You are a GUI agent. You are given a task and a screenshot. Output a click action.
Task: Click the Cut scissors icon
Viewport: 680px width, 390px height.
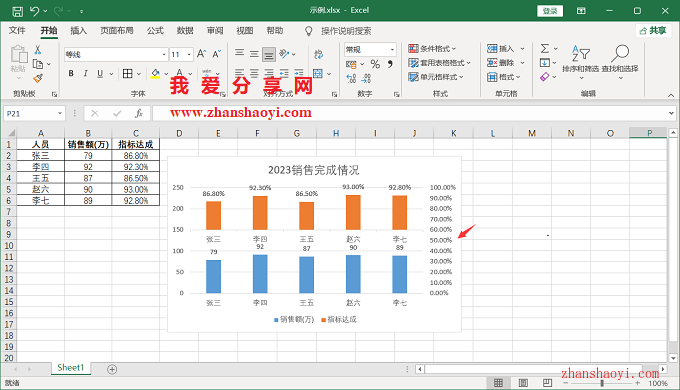(x=38, y=49)
